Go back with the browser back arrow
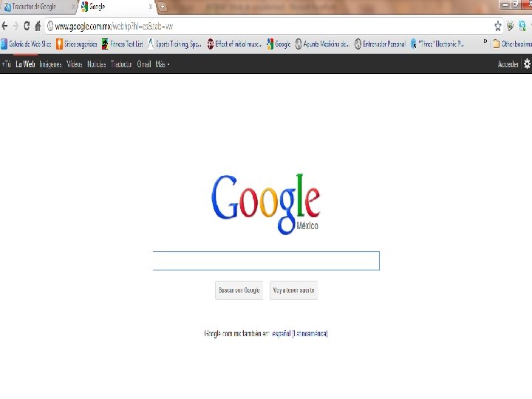Screen dimensions: 532x399 [4, 26]
